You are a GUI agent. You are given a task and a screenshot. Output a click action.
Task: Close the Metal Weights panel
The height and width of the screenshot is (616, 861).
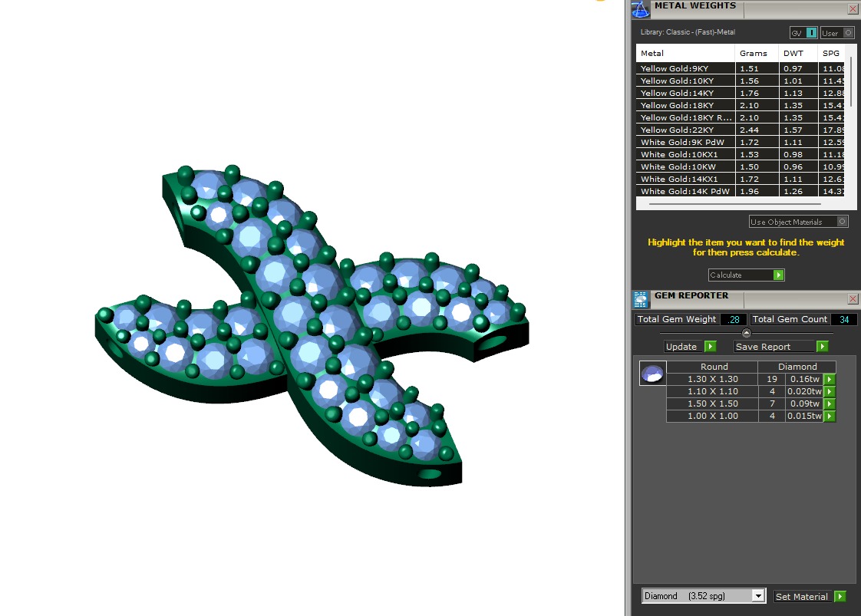click(853, 8)
